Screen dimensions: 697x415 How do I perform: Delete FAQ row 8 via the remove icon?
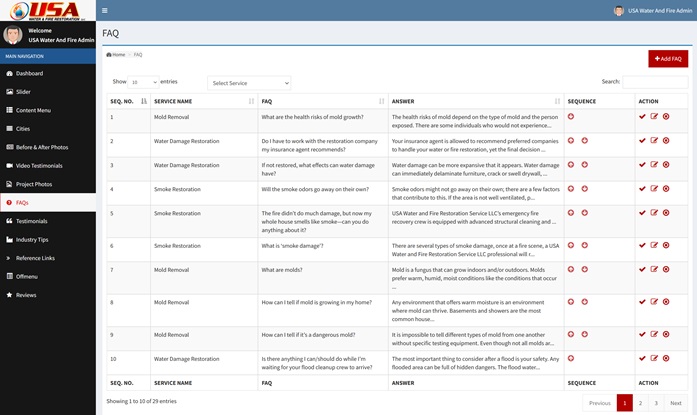coord(666,300)
